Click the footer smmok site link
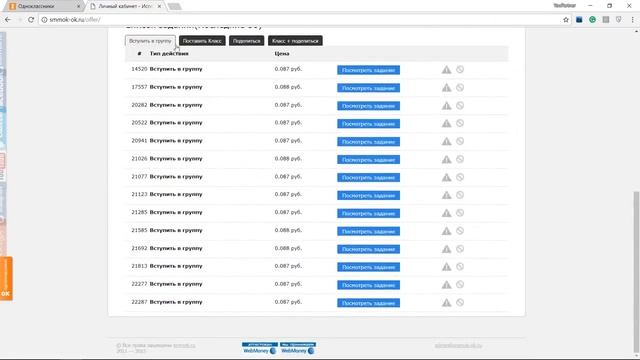This screenshot has height=360, width=640. point(184,345)
